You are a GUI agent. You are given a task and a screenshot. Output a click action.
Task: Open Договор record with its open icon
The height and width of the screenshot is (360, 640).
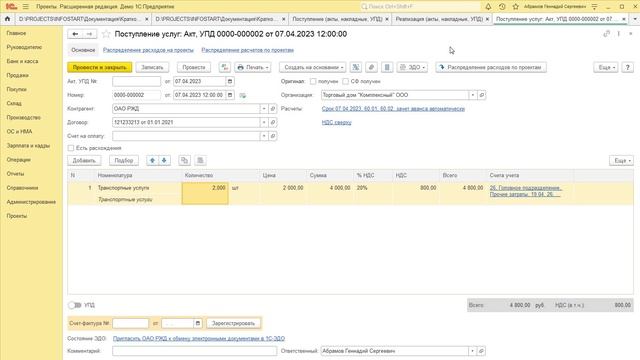click(x=273, y=122)
